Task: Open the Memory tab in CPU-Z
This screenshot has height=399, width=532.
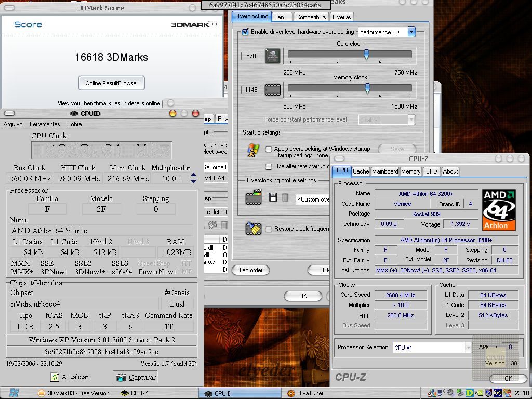Action: coord(410,171)
